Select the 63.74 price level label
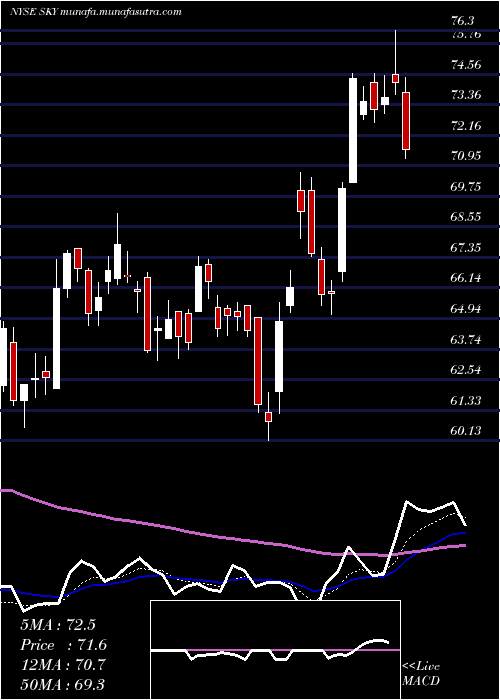500x700 pixels. 466,340
